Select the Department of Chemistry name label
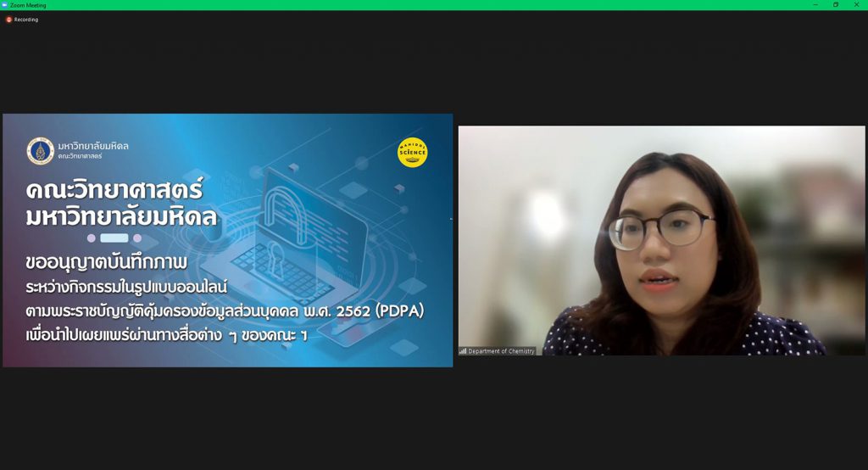Screen dimensions: 868x470 click(x=501, y=351)
